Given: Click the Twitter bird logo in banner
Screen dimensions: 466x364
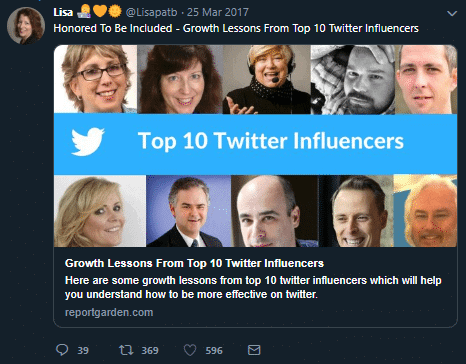Looking at the screenshot, I should pyautogui.click(x=88, y=142).
